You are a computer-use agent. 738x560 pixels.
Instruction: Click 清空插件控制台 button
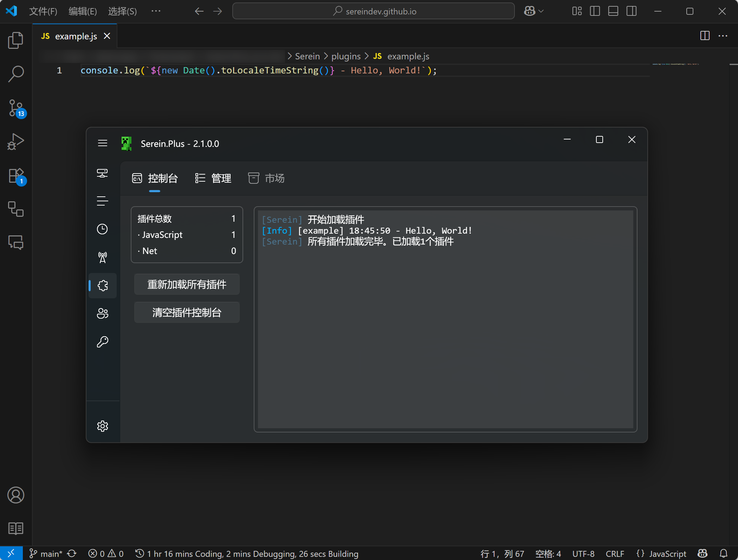(x=187, y=312)
